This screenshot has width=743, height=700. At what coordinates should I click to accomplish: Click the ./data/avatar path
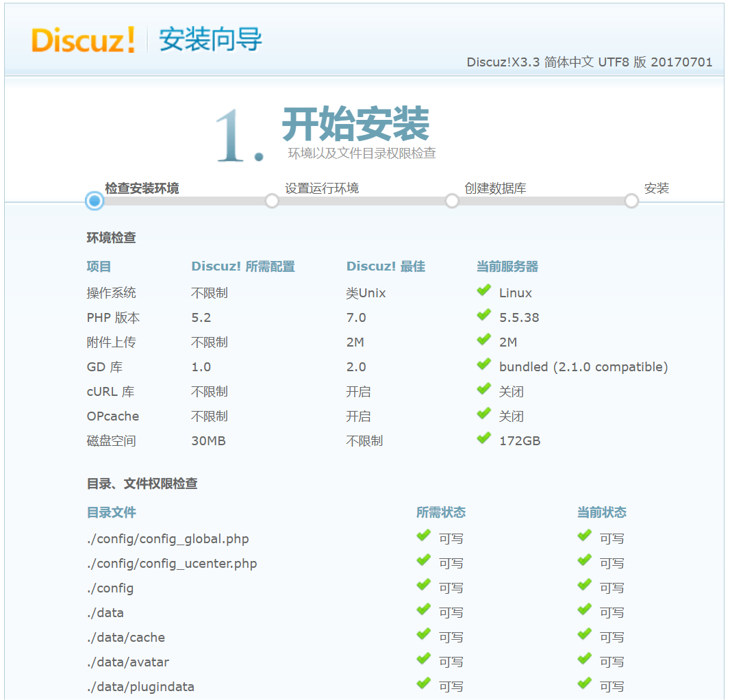pyautogui.click(x=128, y=662)
